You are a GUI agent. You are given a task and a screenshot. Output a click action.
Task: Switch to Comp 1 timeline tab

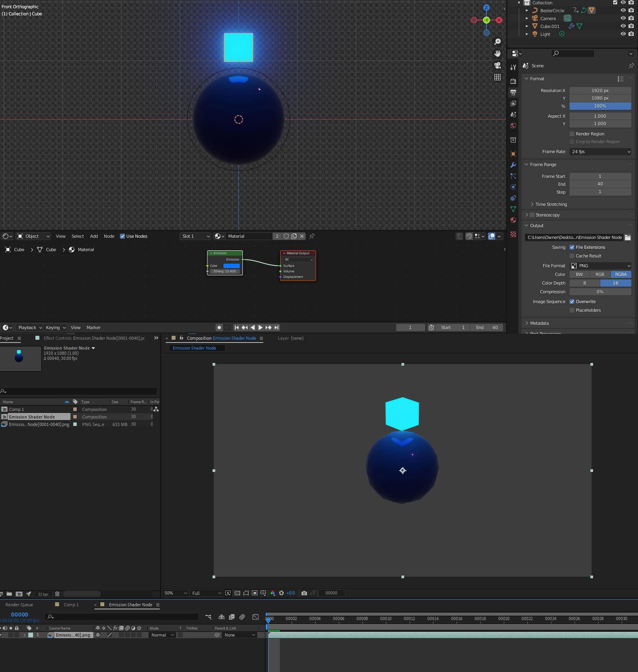(x=71, y=605)
